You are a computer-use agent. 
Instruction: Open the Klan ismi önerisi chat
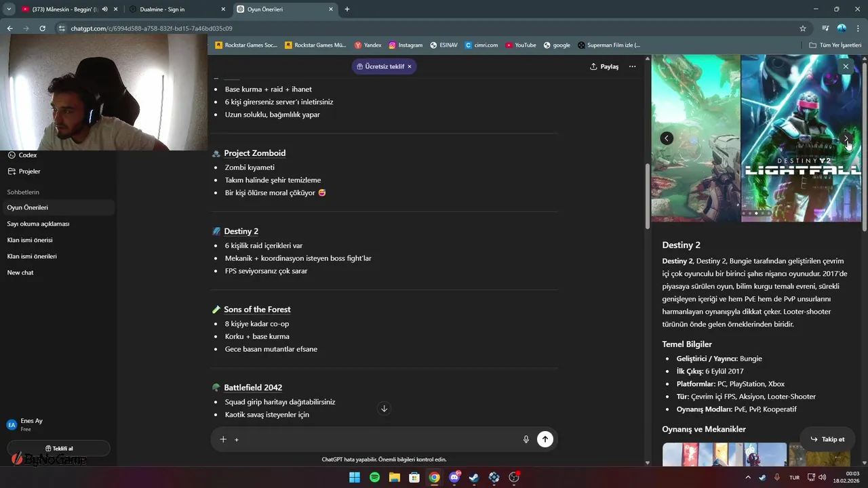pyautogui.click(x=58, y=240)
